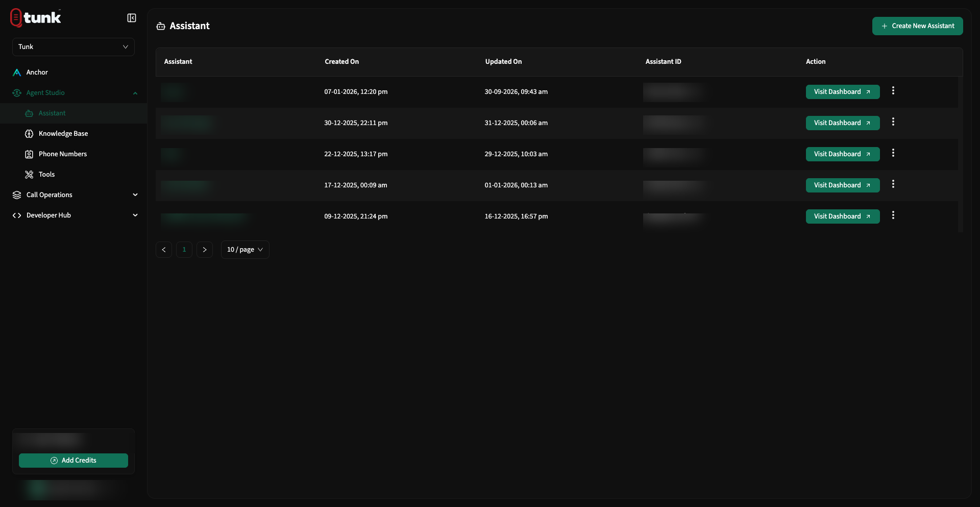Open the Tunk workspace dropdown
This screenshot has height=507, width=980.
pos(73,47)
